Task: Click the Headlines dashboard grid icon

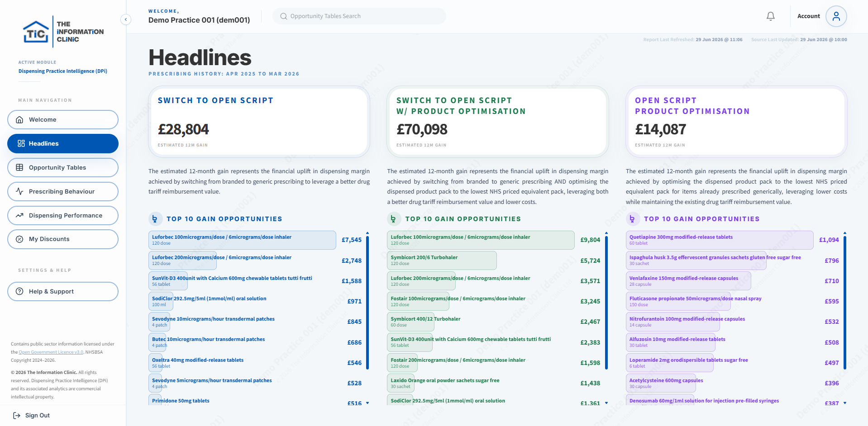Action: (x=21, y=143)
